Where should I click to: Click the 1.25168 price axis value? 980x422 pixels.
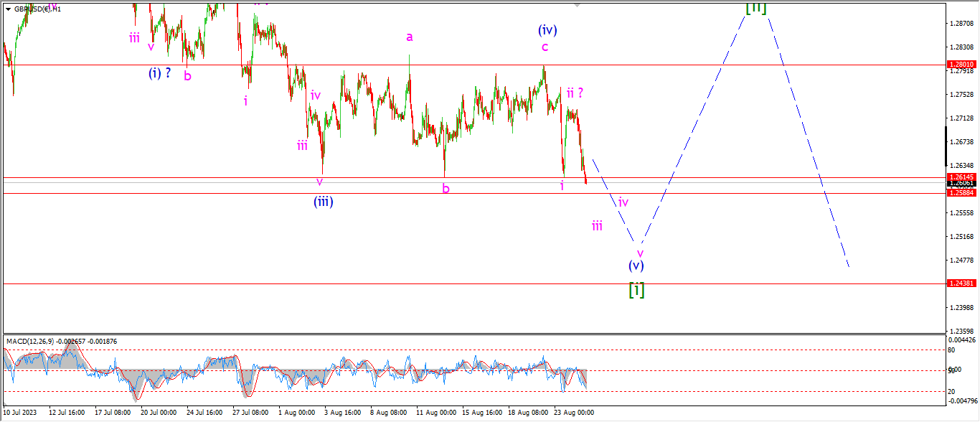pyautogui.click(x=961, y=237)
